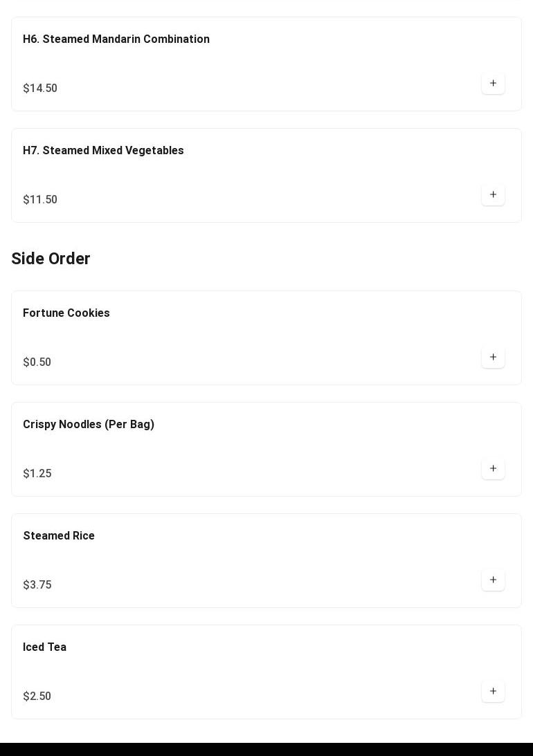
Task: Click the $2.50 Iced Tea price
Action: pos(37,697)
